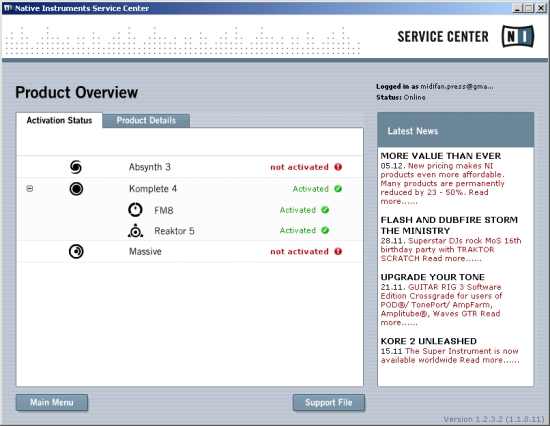The image size is (550, 426).
Task: Click the Version 1.2.3.2 label
Action: [494, 419]
